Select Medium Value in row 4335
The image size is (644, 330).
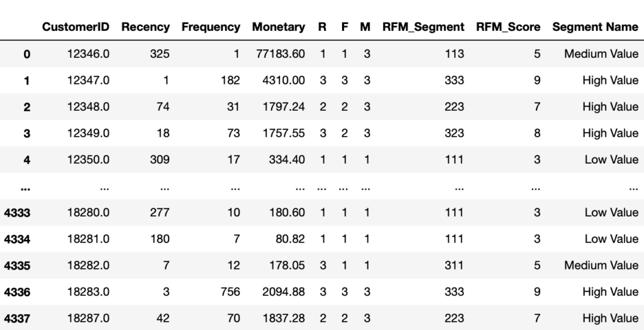click(601, 265)
